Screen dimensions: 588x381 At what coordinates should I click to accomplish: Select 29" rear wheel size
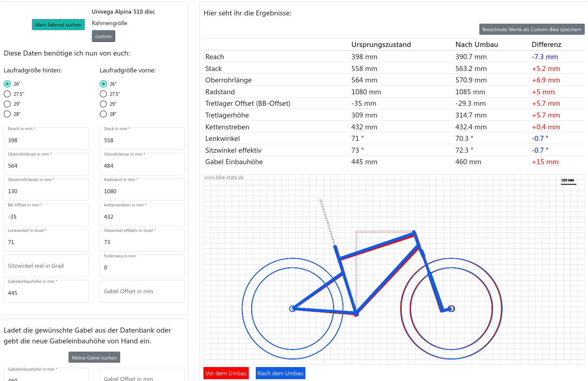pos(7,104)
